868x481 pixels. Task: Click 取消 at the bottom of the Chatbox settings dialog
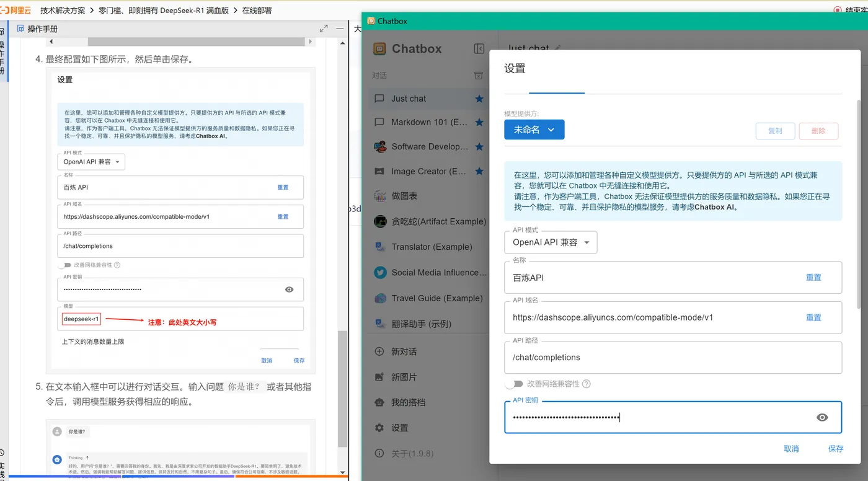click(791, 449)
